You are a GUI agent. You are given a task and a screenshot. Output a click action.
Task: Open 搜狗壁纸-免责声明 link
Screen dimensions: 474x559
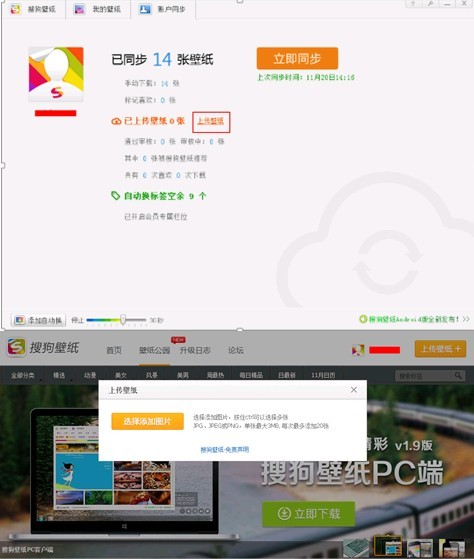tap(225, 450)
